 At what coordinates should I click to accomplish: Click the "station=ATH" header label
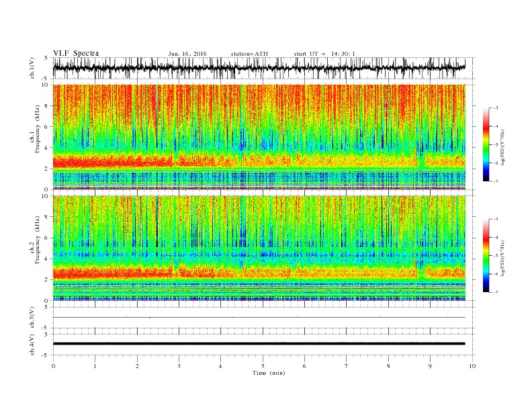(249, 54)
